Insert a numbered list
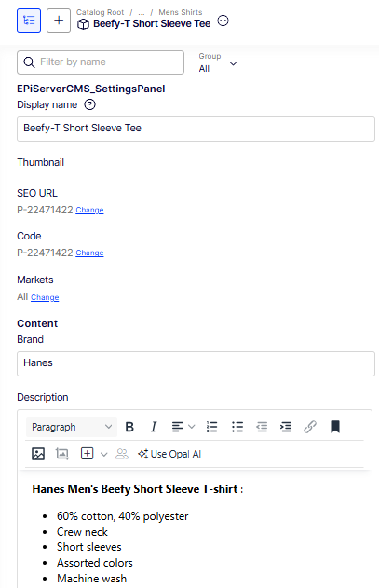The width and height of the screenshot is (379, 588). [x=211, y=427]
